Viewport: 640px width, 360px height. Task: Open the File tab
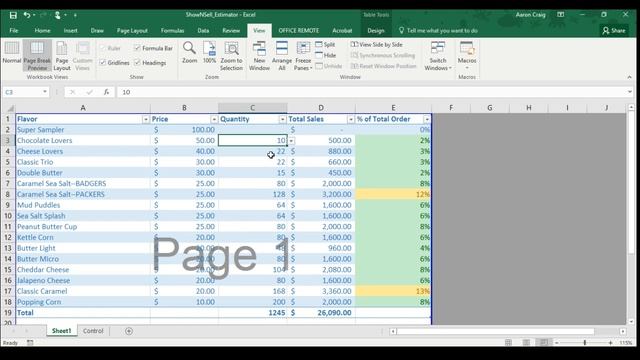tap(14, 31)
